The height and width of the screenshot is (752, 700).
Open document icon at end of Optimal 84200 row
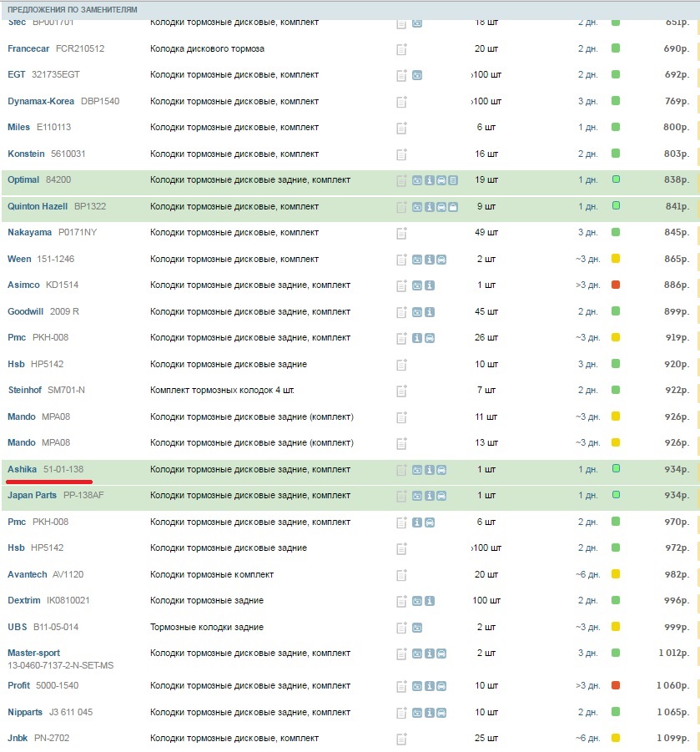[453, 180]
